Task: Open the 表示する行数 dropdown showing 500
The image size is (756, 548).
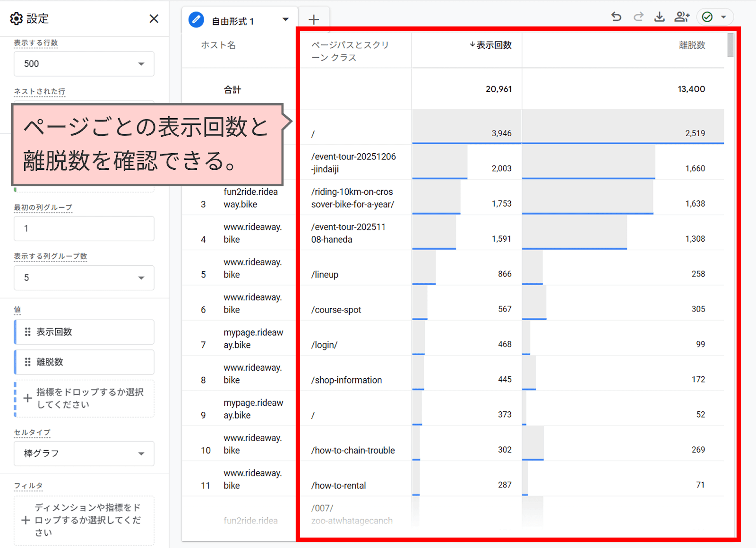Action: [84, 63]
